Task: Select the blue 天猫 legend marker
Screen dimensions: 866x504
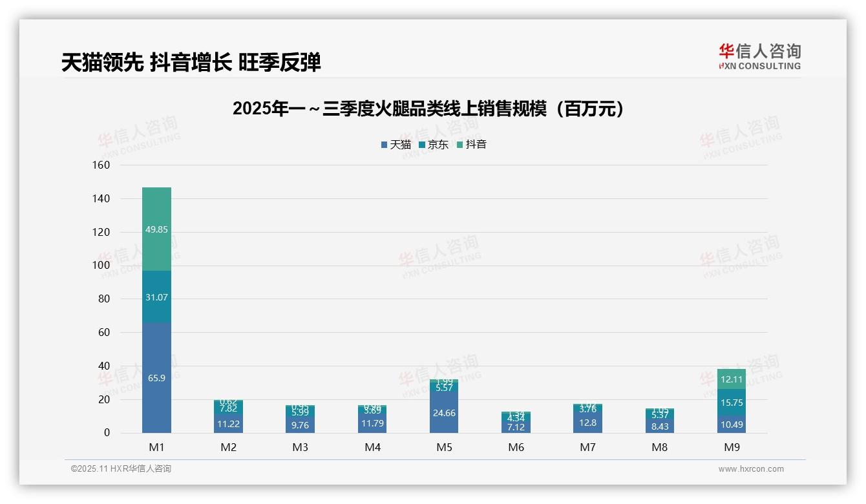Action: 383,145
